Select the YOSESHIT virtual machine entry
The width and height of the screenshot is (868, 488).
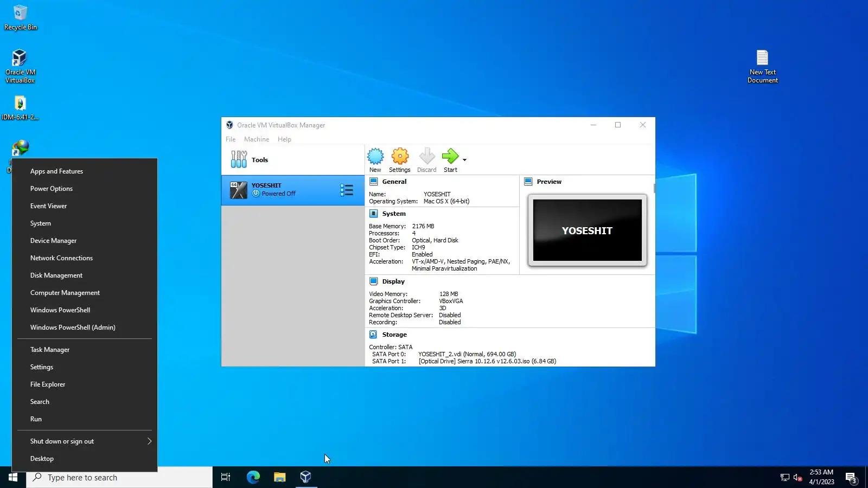[292, 190]
